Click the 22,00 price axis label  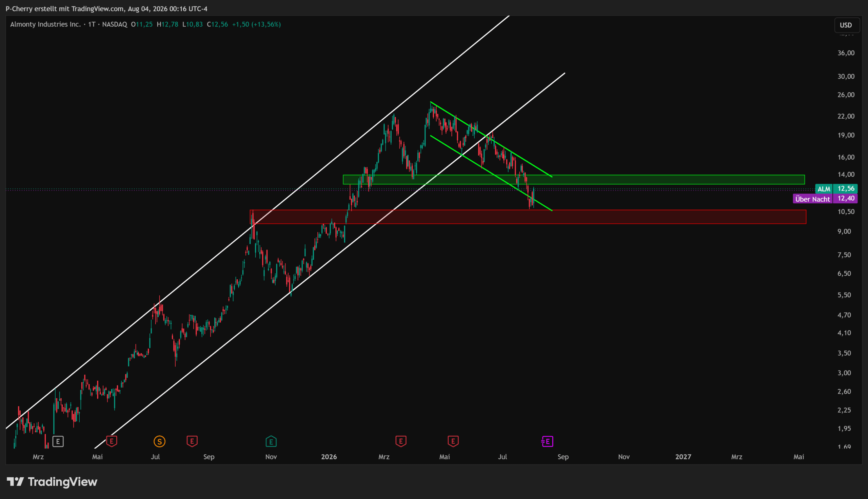tap(846, 116)
